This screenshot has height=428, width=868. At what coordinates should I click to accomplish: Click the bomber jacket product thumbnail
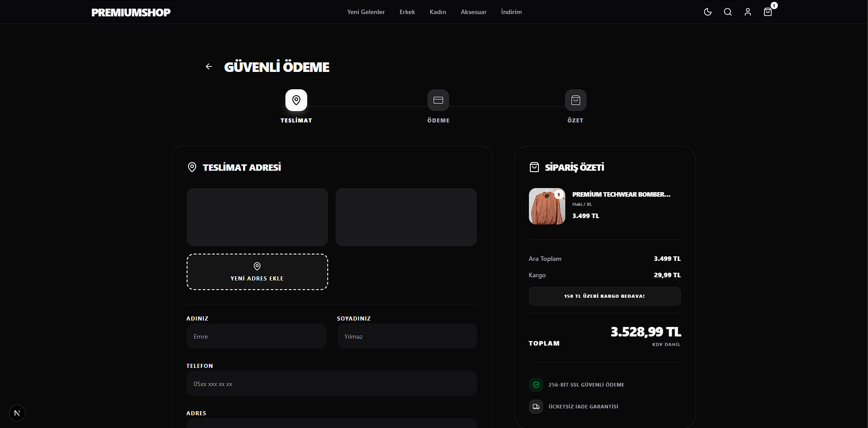(547, 206)
